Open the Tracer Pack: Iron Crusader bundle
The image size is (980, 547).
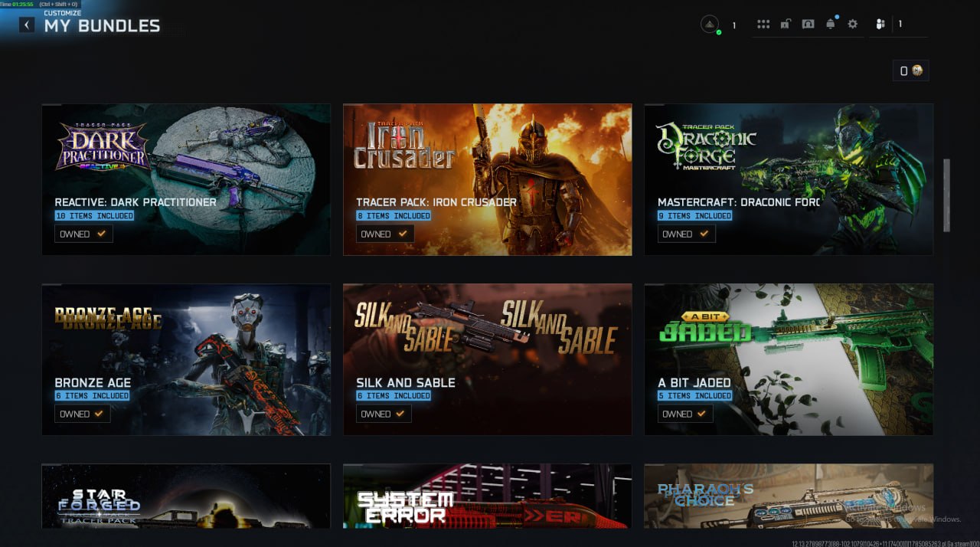pos(488,179)
